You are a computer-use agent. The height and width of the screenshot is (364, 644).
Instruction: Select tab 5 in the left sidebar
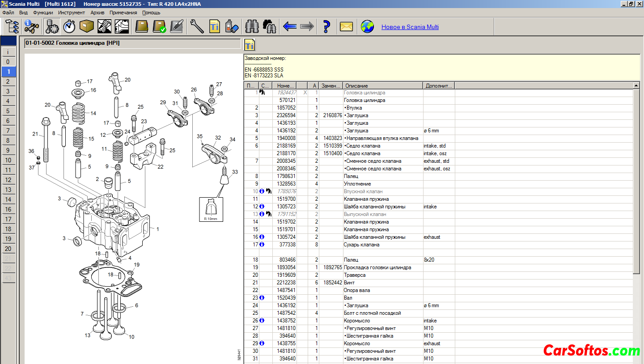point(8,111)
